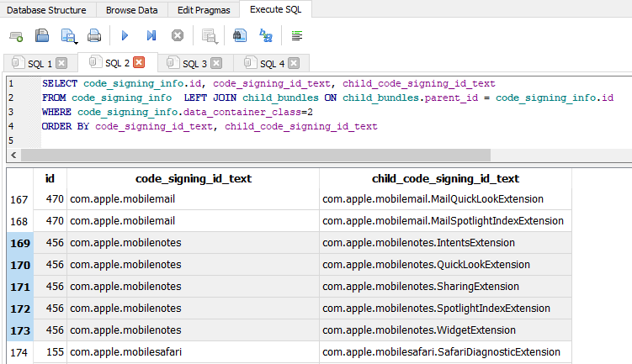This screenshot has width=632, height=364.
Task: Select result row header 173
Action: (19, 330)
